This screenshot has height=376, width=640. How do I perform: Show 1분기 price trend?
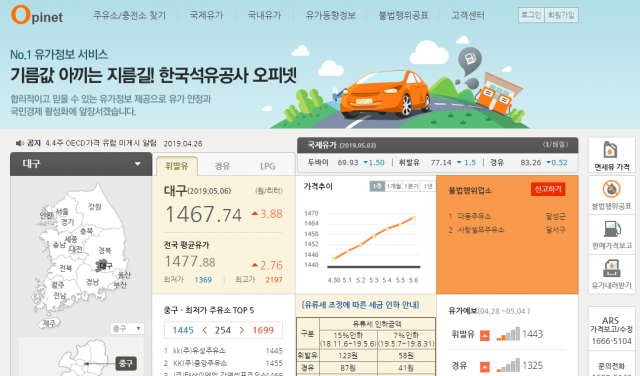pos(411,186)
